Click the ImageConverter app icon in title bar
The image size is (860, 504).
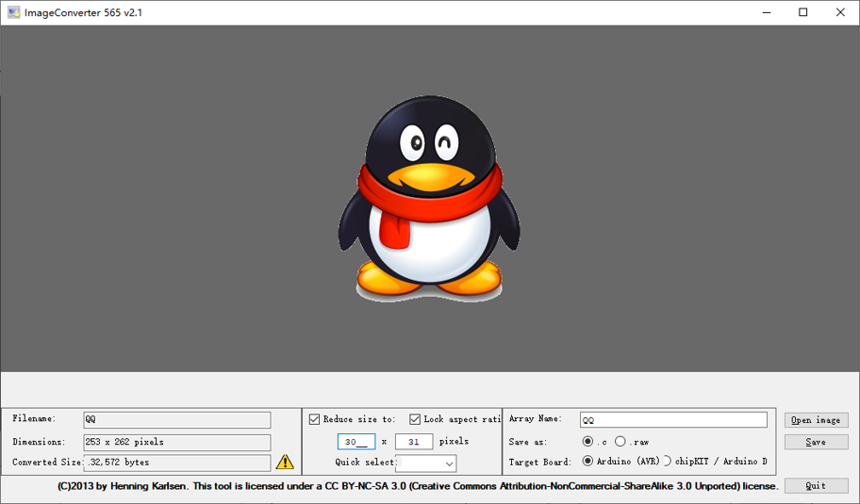point(14,12)
